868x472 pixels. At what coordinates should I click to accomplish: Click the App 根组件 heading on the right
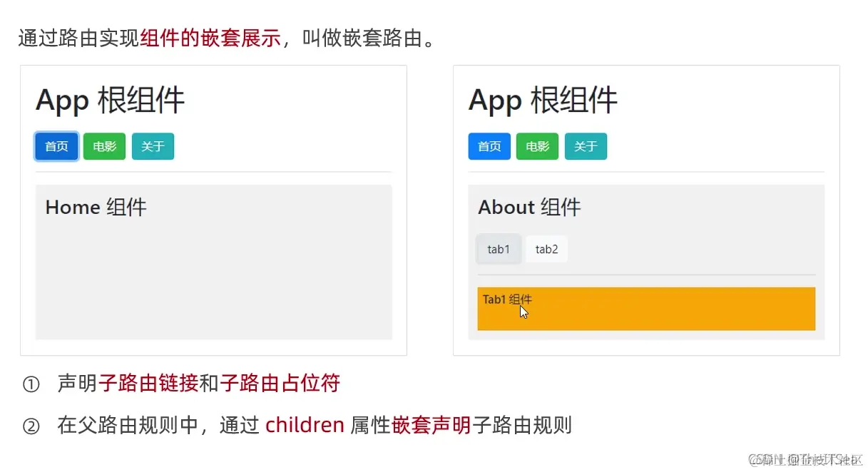tap(542, 100)
